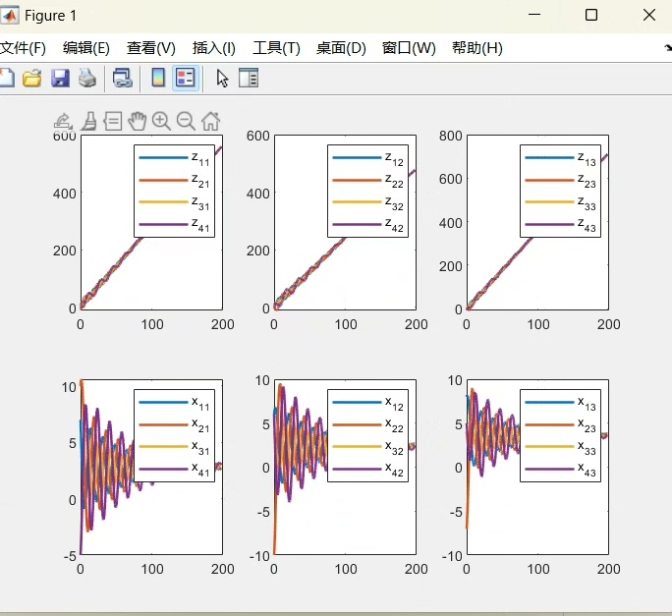Viewport: 672px width, 616px height.
Task: Click the legend entry x12
Action: (x=394, y=403)
